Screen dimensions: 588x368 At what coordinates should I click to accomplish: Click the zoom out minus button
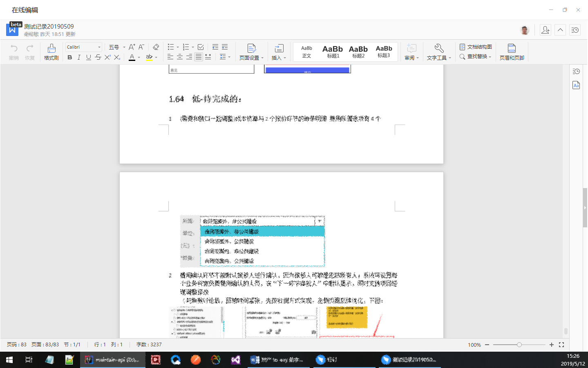[487, 345]
